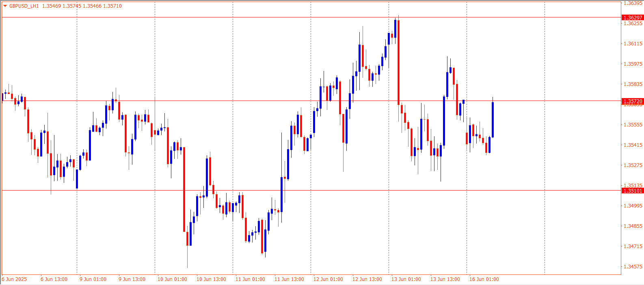Select the red 1.35101 price line label
The image size is (644, 285).
pyautogui.click(x=633, y=191)
